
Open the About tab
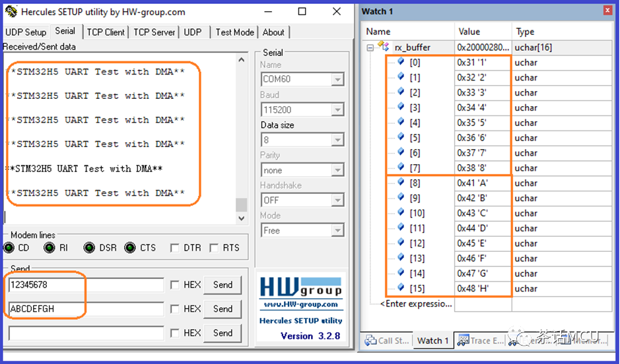pyautogui.click(x=273, y=32)
